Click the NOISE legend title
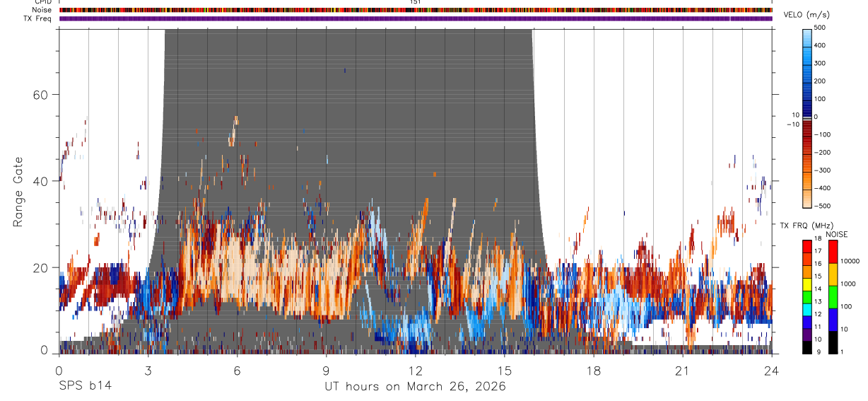868x401 pixels. click(x=837, y=234)
